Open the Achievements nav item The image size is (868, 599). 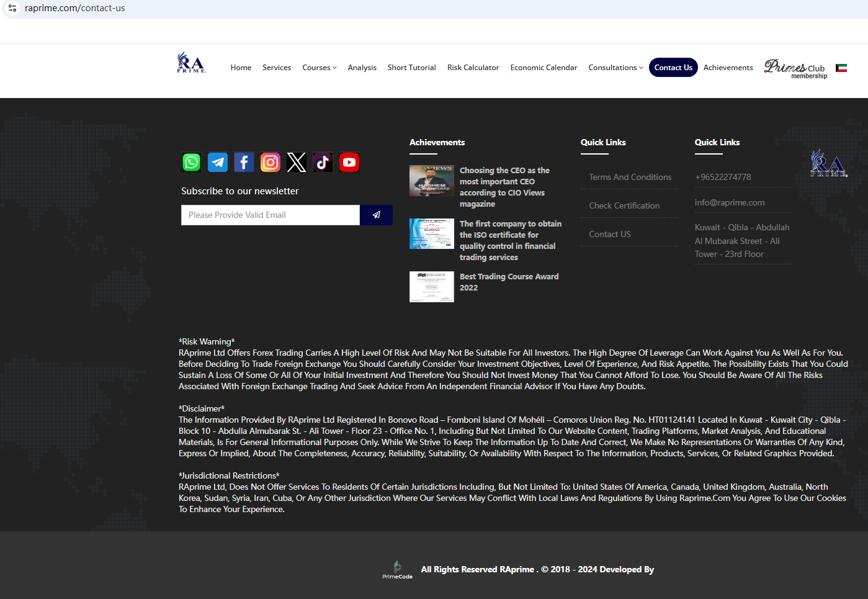[728, 68]
